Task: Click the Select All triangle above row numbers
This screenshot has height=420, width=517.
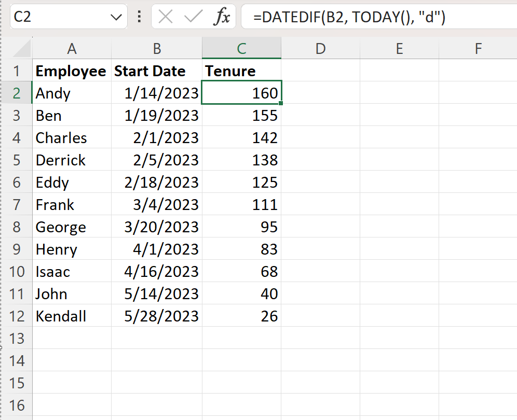Action: pyautogui.click(x=23, y=48)
